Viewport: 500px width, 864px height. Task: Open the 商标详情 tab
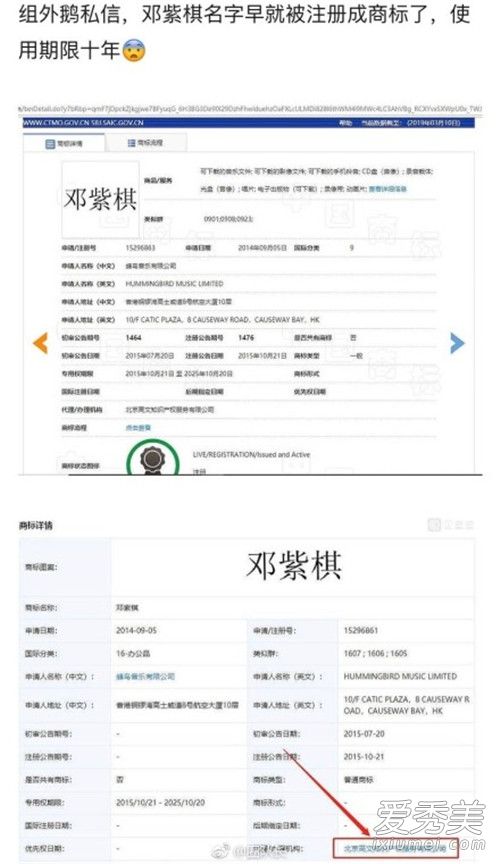pos(64,143)
